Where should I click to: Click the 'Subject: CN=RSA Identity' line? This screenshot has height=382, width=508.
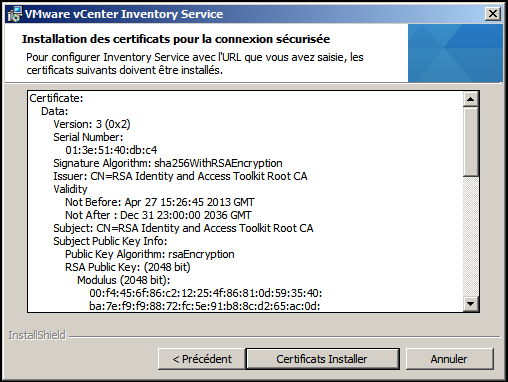tap(183, 228)
